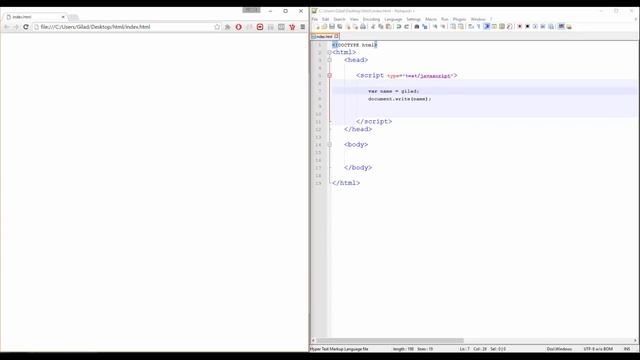
Task: Create a new file in Notepad++ toolbar
Action: 317,27
